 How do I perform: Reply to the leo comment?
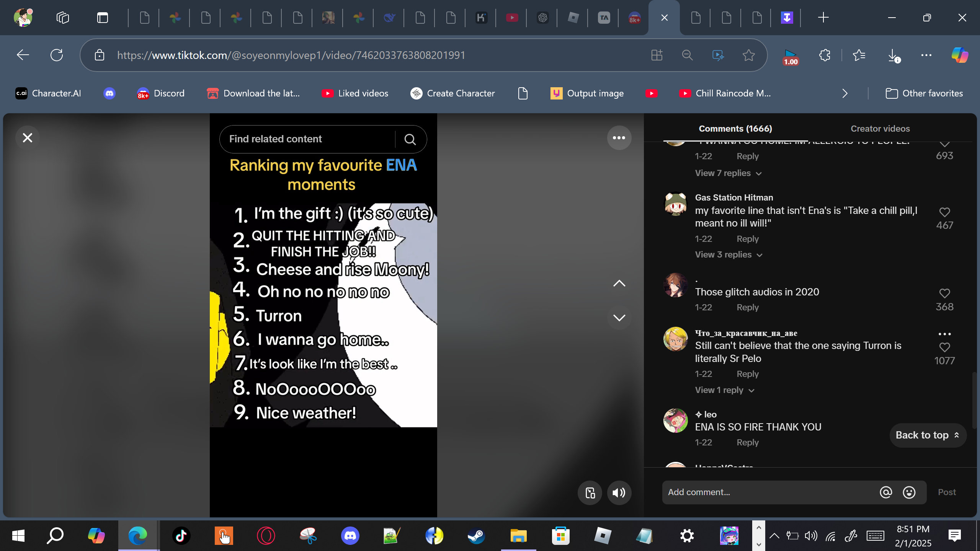(x=747, y=442)
